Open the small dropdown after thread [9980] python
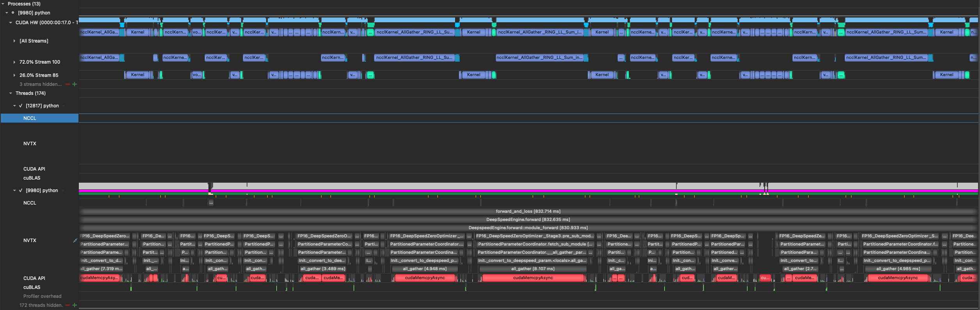 coord(62,191)
